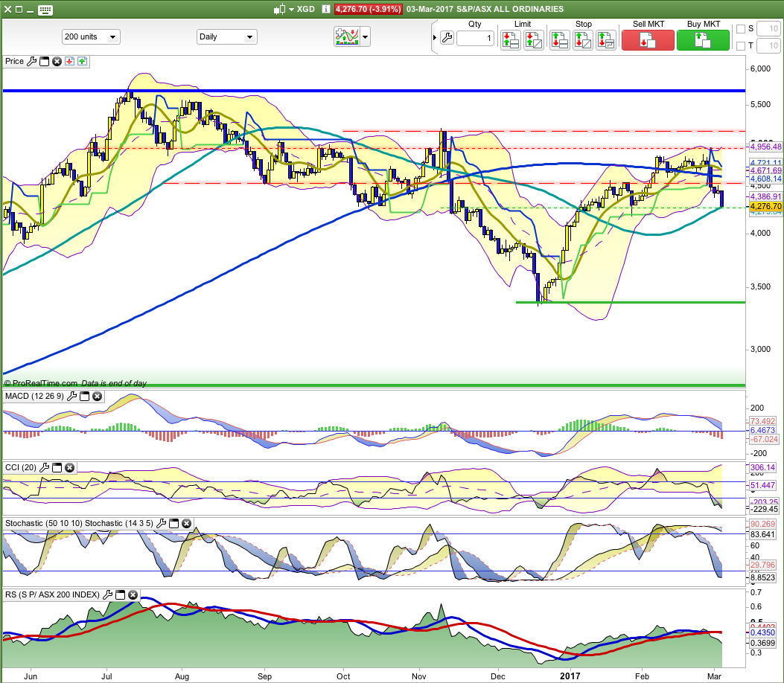Click the Nov label on the time axis
This screenshot has width=784, height=683.
tap(419, 676)
